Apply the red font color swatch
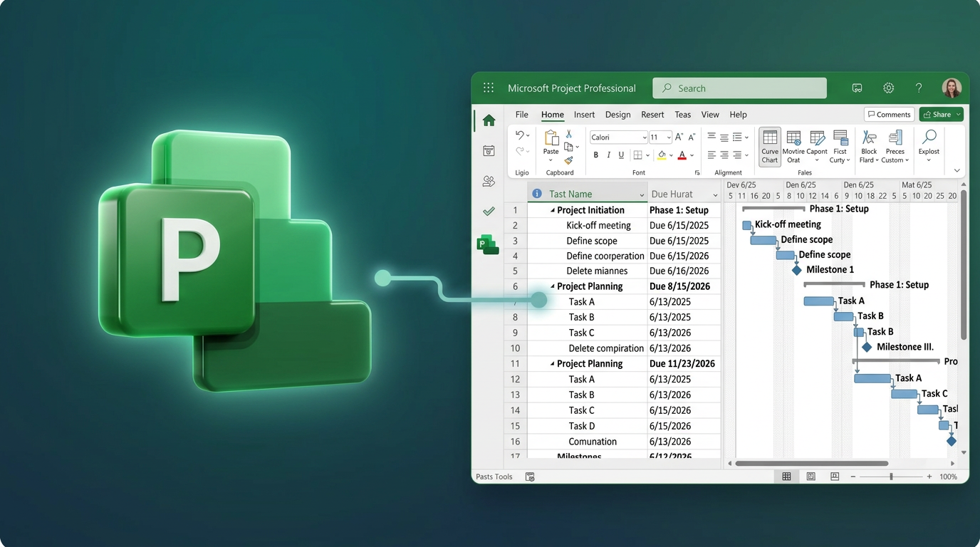 pyautogui.click(x=682, y=155)
